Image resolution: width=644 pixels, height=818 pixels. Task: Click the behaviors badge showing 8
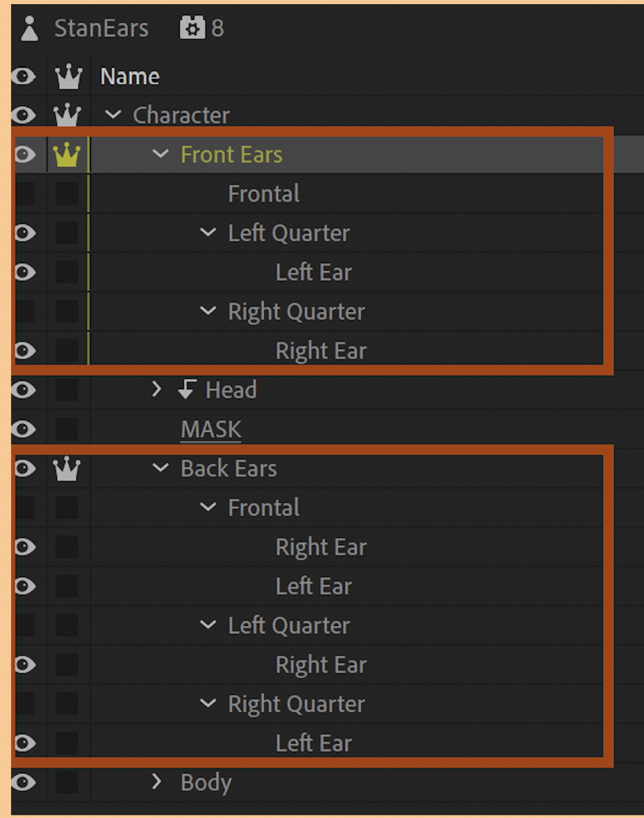tap(198, 28)
